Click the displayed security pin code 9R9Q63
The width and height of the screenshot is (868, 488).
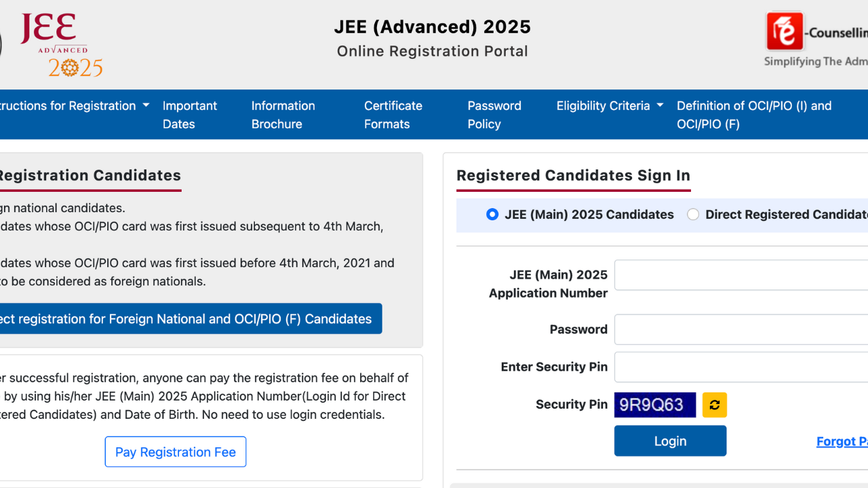654,405
